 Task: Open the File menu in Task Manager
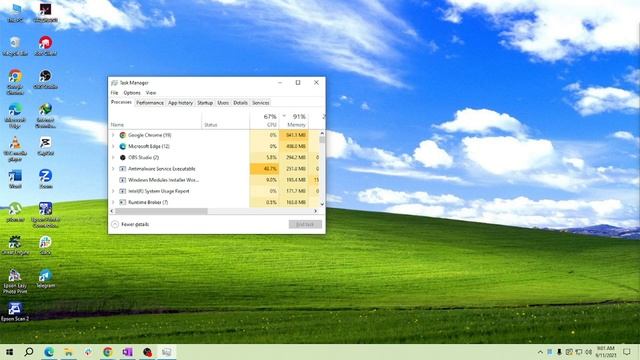[x=114, y=93]
